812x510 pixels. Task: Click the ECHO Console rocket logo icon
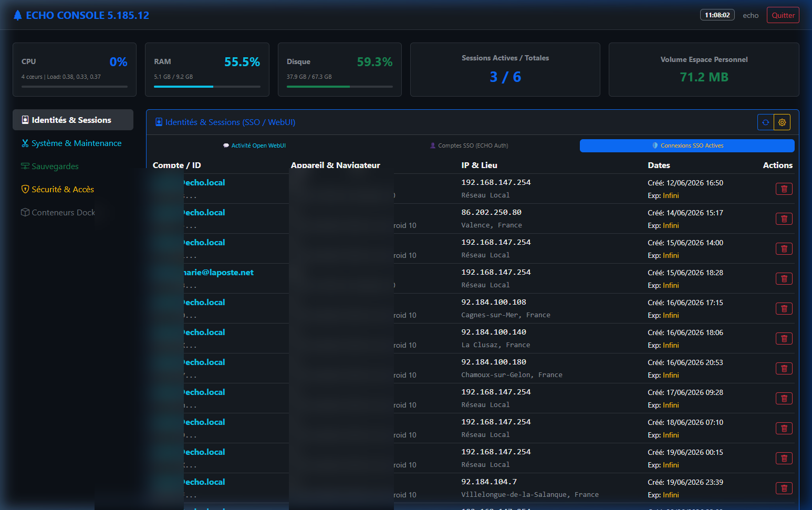pyautogui.click(x=17, y=15)
